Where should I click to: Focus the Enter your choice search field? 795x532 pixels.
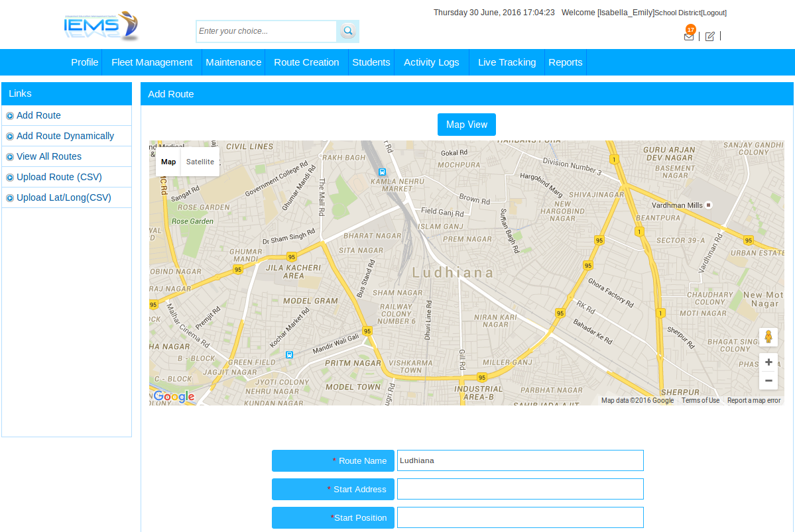pyautogui.click(x=266, y=31)
